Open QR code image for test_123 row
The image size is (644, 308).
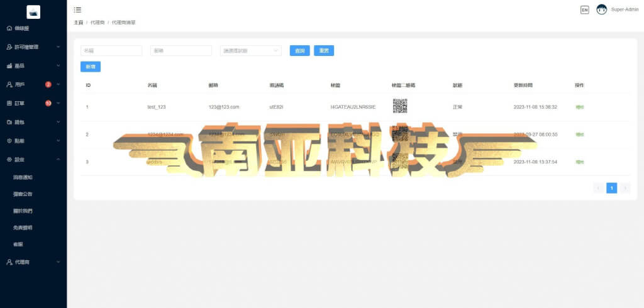point(399,106)
